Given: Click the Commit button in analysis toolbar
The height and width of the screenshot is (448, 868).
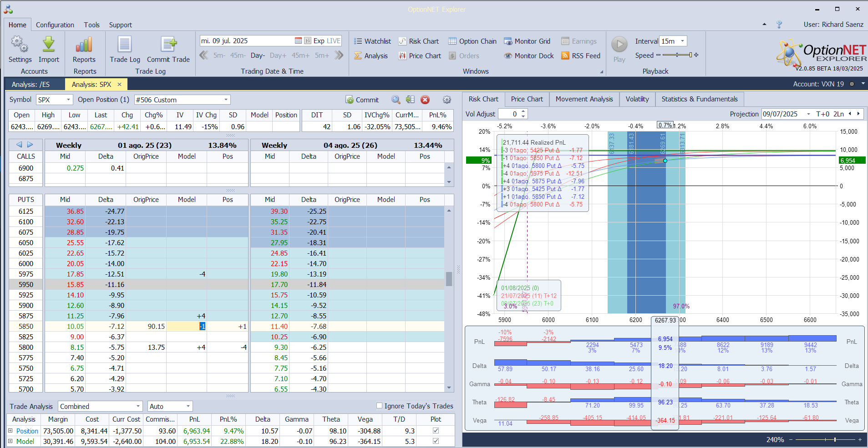Looking at the screenshot, I should coord(362,100).
